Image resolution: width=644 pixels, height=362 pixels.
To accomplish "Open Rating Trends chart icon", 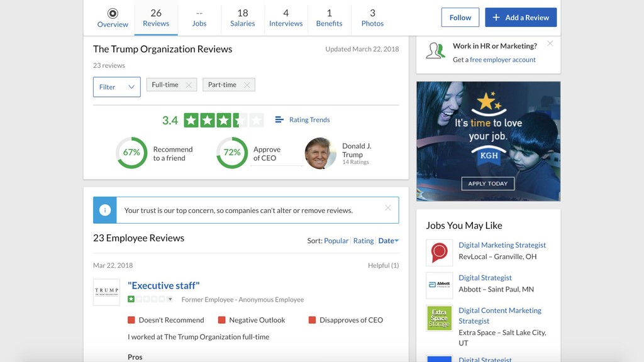I will click(x=280, y=120).
